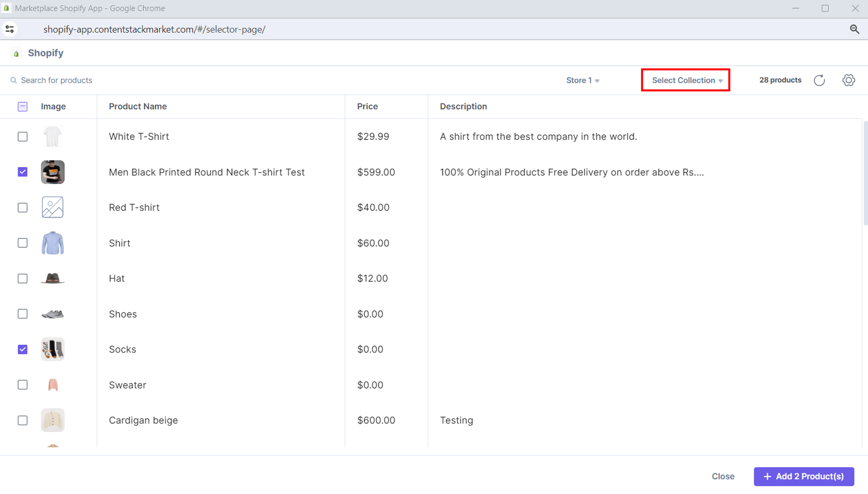
Task: Click the Socks product name
Action: (123, 349)
